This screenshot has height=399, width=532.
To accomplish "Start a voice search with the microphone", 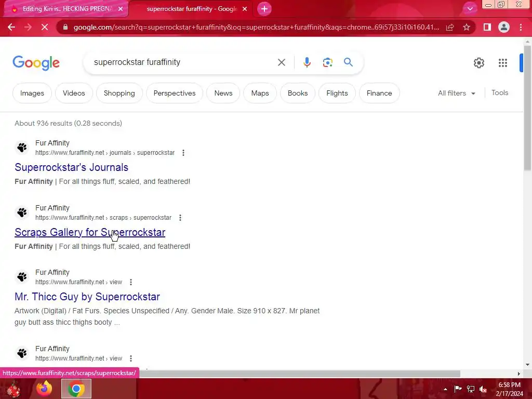I will tap(307, 62).
